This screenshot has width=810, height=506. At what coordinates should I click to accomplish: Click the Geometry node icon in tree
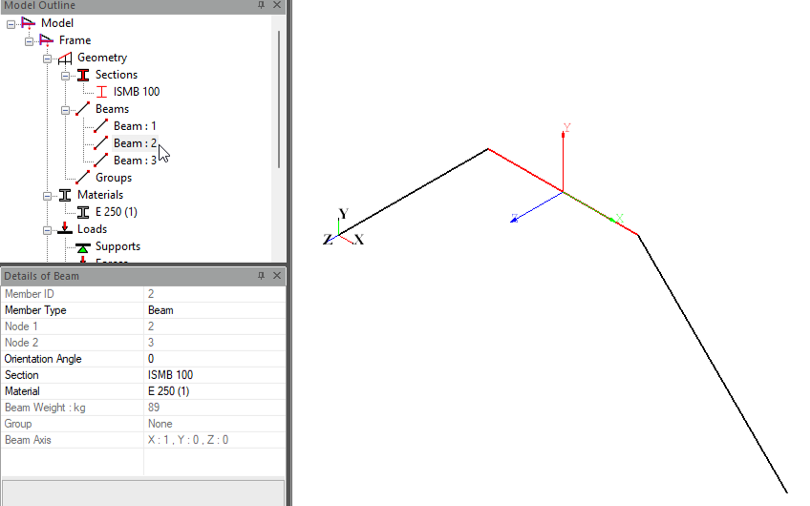coord(65,58)
